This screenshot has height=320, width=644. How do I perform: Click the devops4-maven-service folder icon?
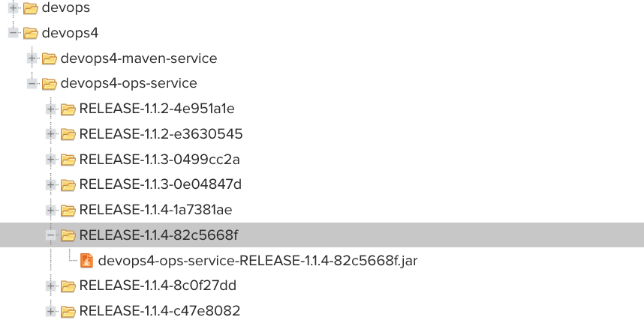click(x=50, y=58)
